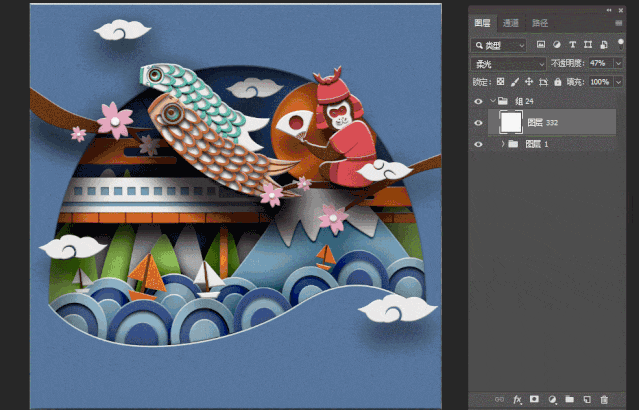Switch to the 路径 tab

coord(540,22)
